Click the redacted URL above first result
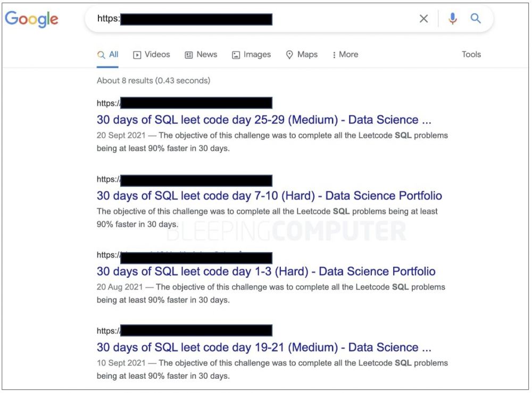Screen dimensions: 532x393 click(185, 103)
